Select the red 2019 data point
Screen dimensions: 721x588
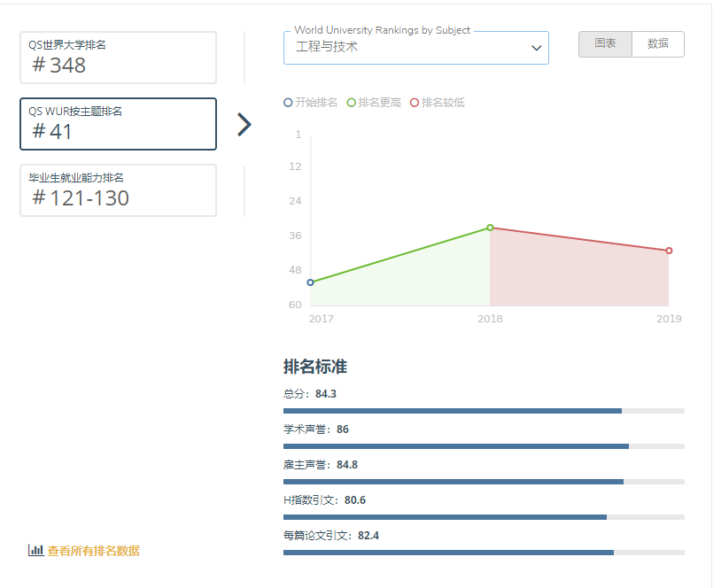669,251
